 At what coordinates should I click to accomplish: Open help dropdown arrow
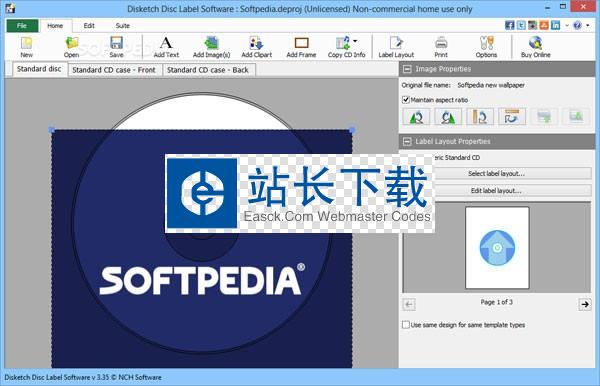pyautogui.click(x=588, y=26)
